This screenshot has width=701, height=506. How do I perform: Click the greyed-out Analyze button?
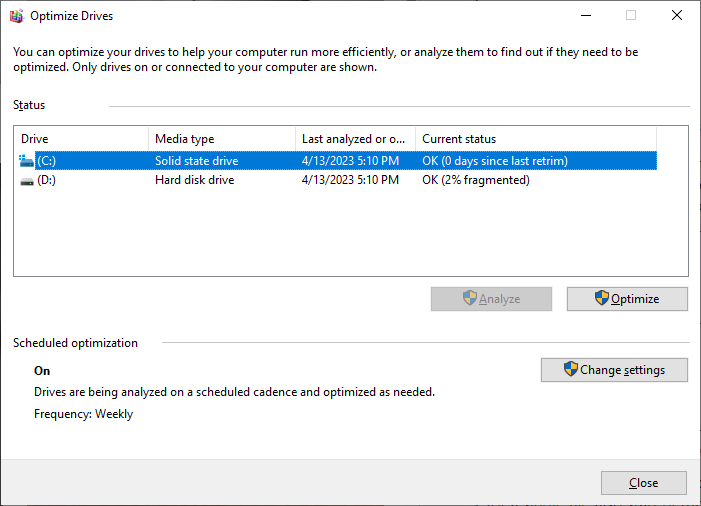(x=491, y=299)
